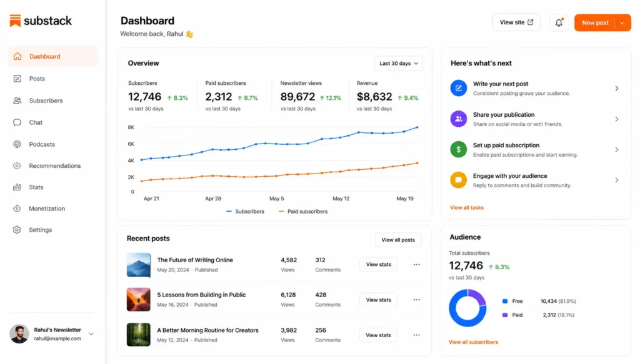Click the purple Paid legend swatch

(x=505, y=315)
